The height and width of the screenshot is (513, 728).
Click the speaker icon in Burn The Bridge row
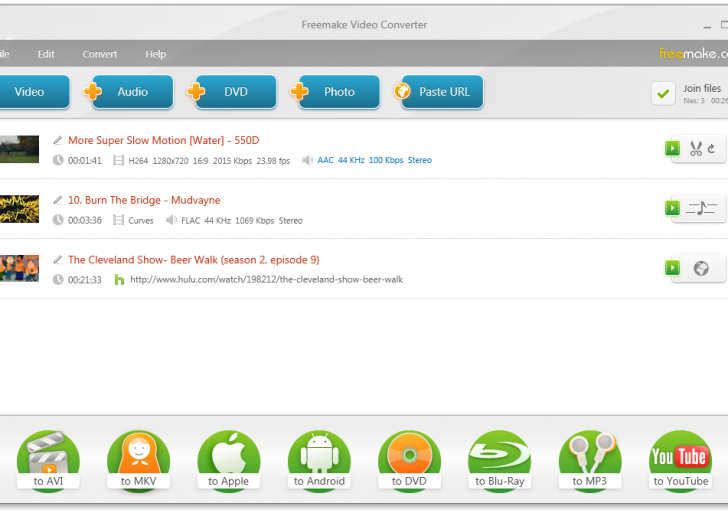pos(171,220)
